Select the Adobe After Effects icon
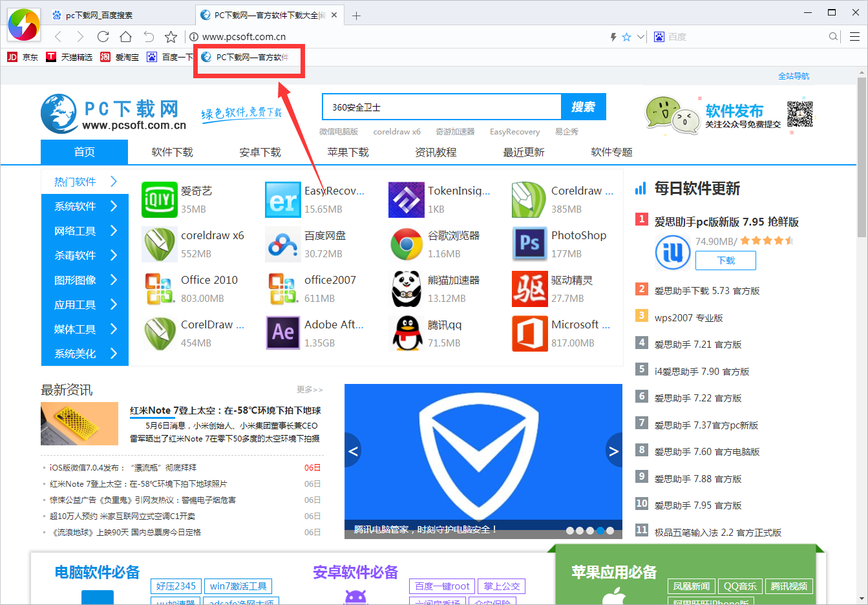 (282, 334)
